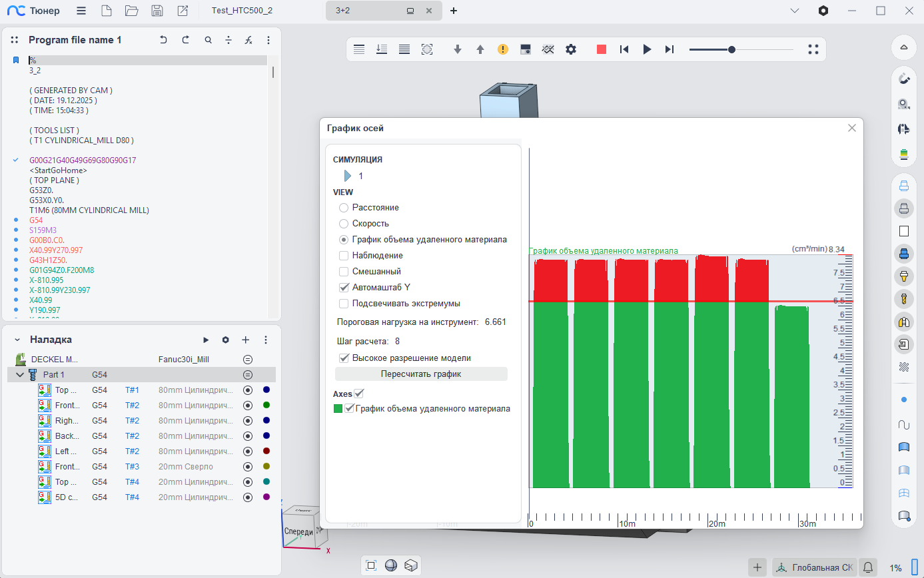Click the red stop simulation button
The width and height of the screenshot is (924, 578).
tap(602, 49)
